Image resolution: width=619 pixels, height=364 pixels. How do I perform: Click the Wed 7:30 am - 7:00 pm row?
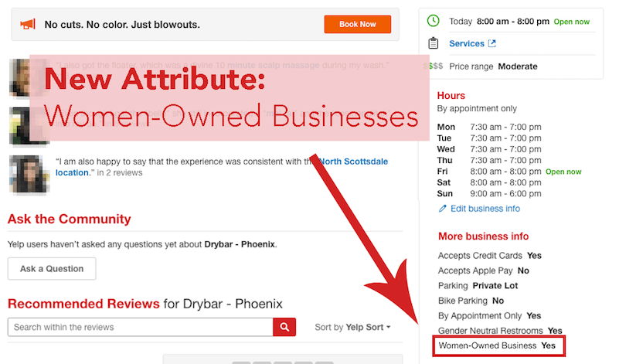pyautogui.click(x=489, y=149)
